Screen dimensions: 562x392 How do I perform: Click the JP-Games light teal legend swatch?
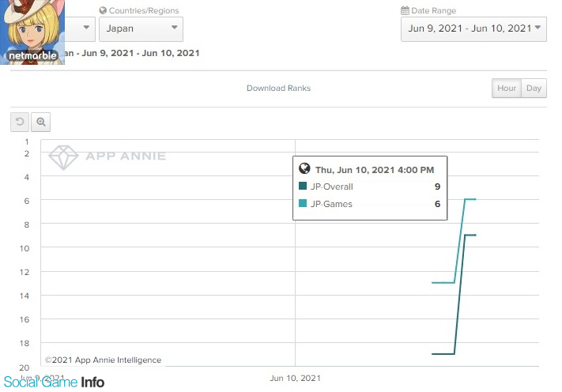[x=303, y=203]
